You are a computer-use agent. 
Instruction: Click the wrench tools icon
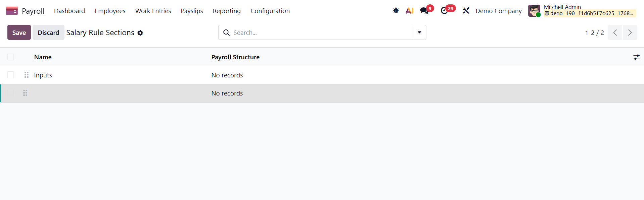tap(466, 11)
